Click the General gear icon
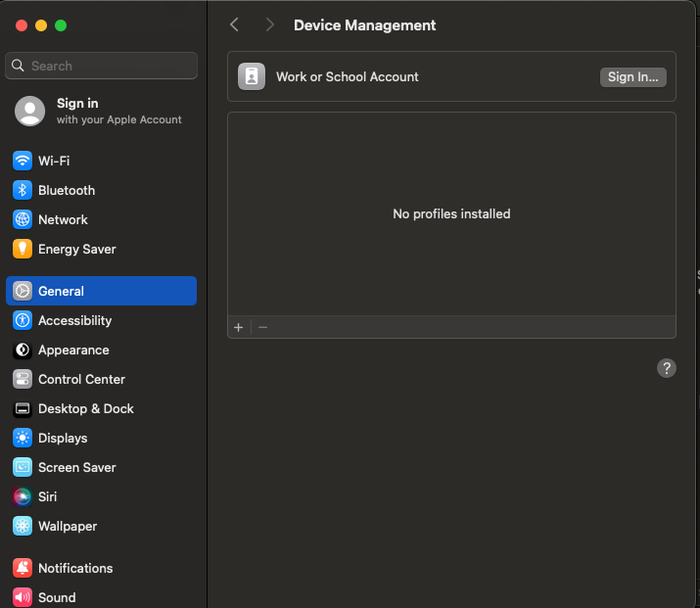The image size is (700, 608). click(x=23, y=291)
